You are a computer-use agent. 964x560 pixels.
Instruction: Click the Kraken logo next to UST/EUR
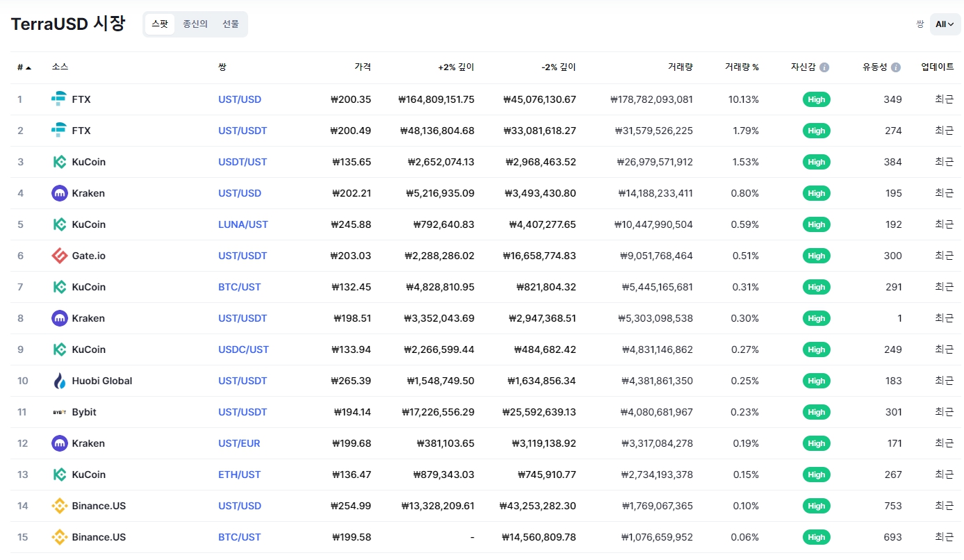click(59, 443)
